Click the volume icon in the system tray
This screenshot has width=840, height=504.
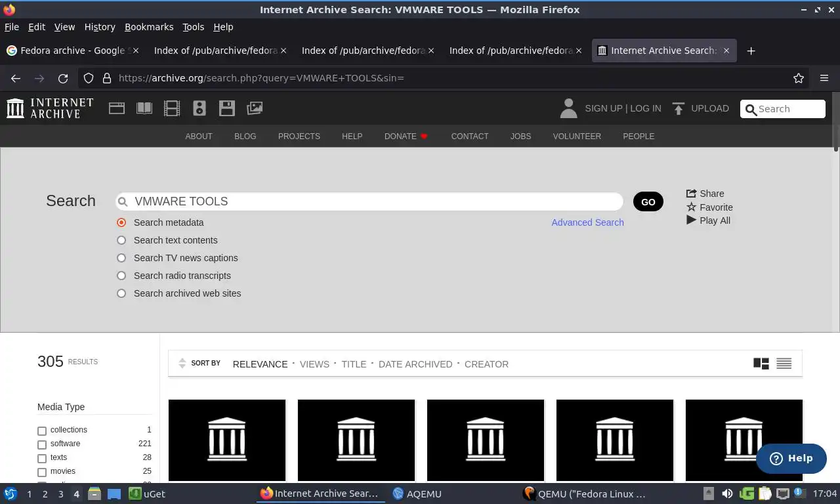point(727,493)
